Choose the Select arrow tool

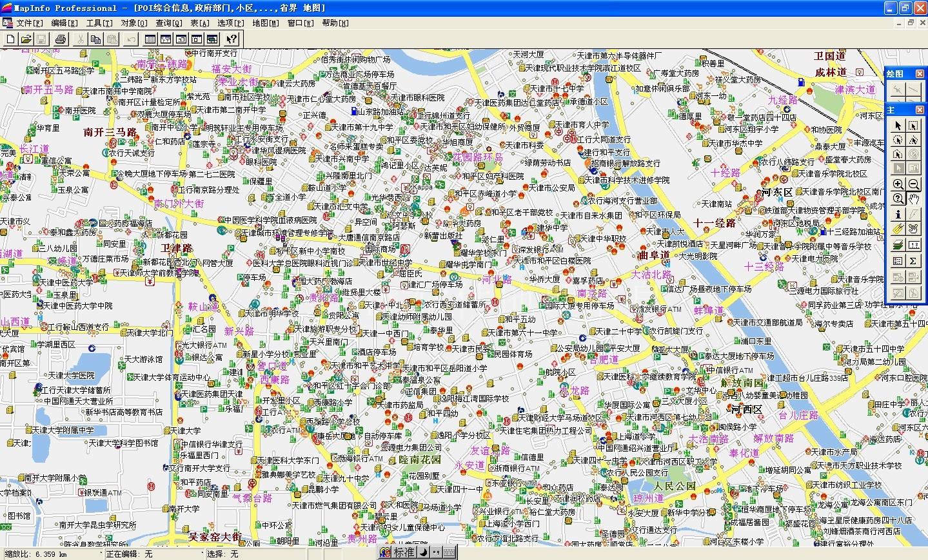coord(898,125)
